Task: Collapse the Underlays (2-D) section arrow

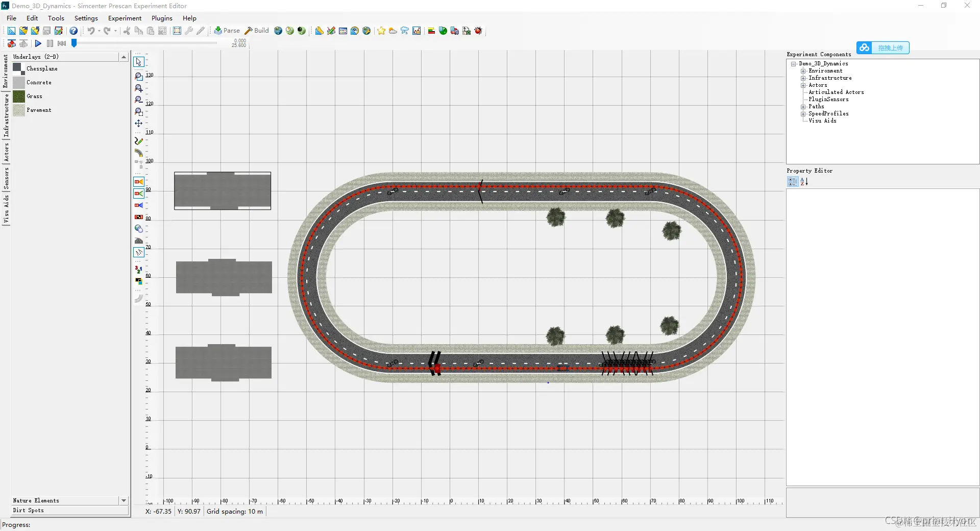Action: tap(124, 57)
